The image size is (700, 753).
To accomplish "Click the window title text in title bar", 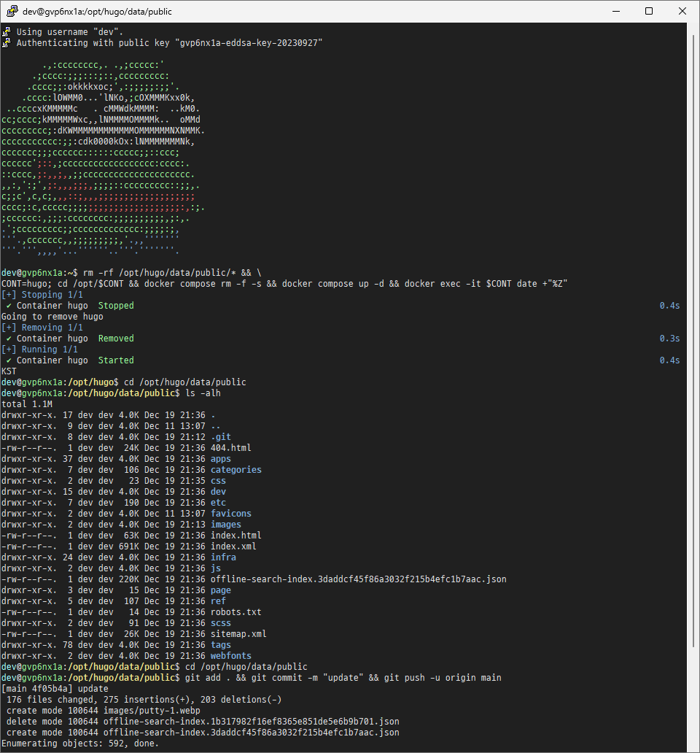I will (87, 12).
